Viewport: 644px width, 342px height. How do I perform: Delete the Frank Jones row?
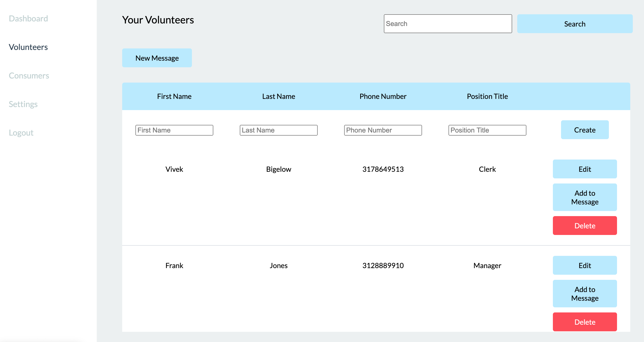point(585,322)
